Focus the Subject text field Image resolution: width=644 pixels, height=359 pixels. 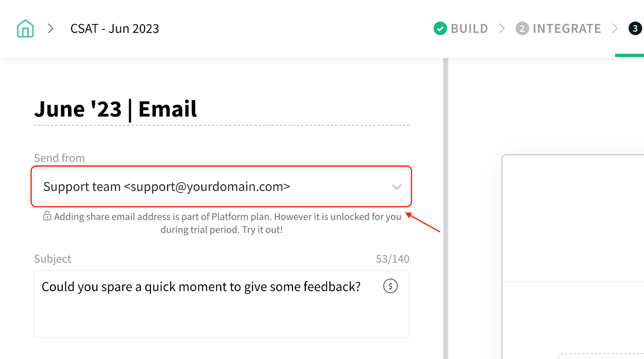click(x=222, y=304)
